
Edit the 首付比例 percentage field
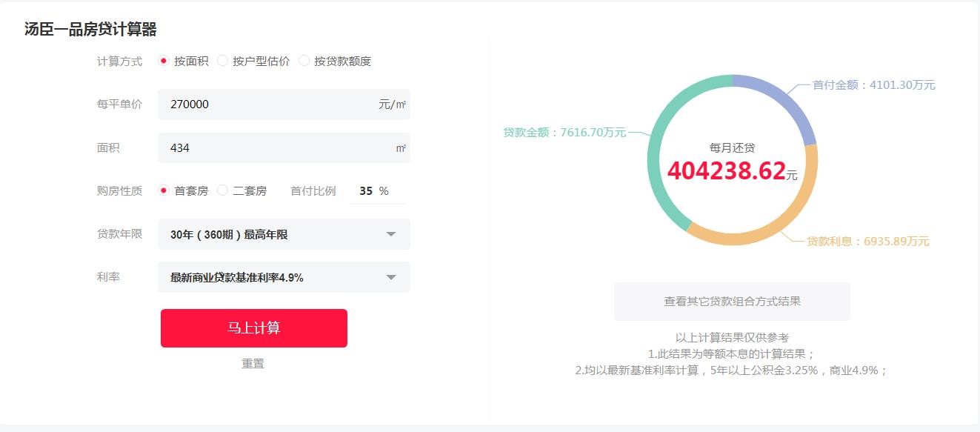pyautogui.click(x=366, y=191)
